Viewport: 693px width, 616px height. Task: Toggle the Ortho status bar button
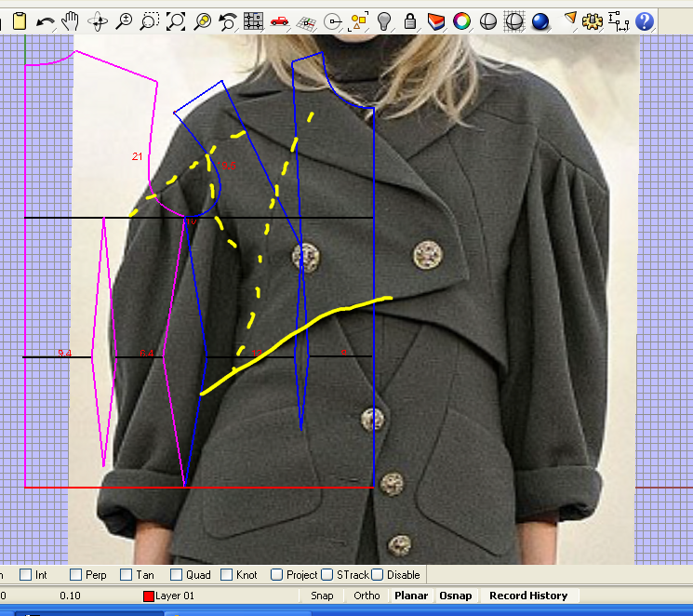(x=366, y=596)
